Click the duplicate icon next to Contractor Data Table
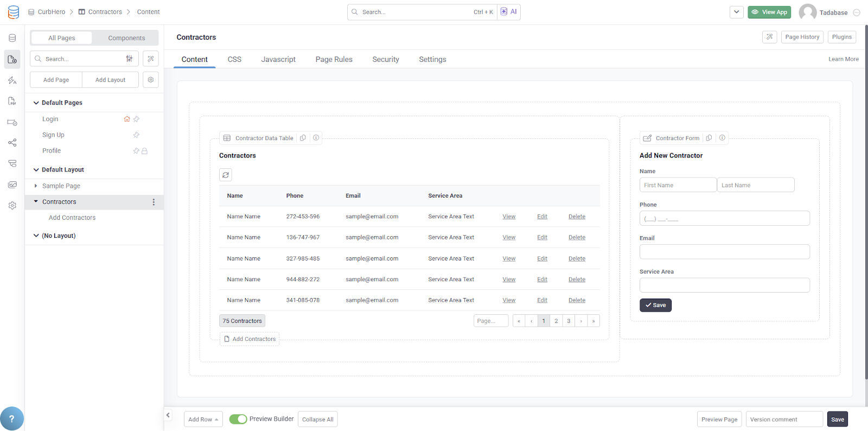 coord(303,138)
